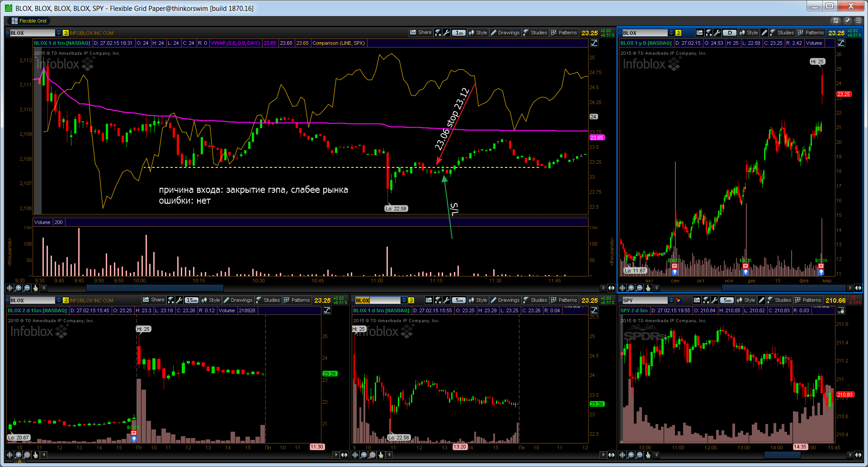Viewport: 868px width, 467px height.
Task: Toggle expand-width icon under the SPY chart
Action: click(x=858, y=455)
